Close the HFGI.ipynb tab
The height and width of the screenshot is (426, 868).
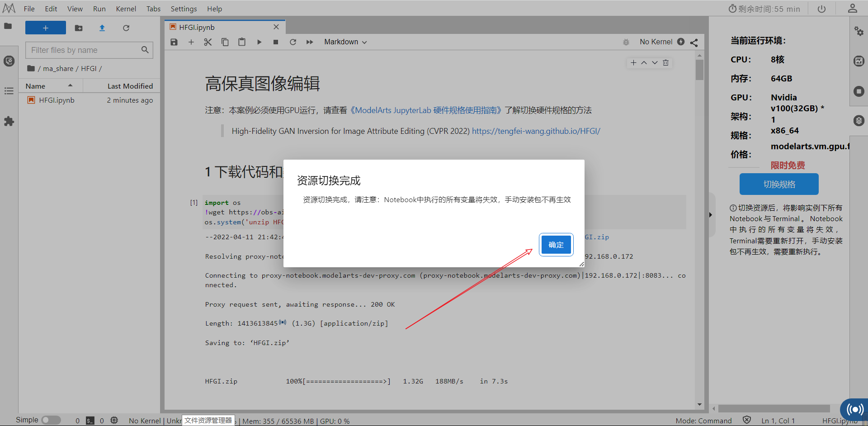(276, 27)
